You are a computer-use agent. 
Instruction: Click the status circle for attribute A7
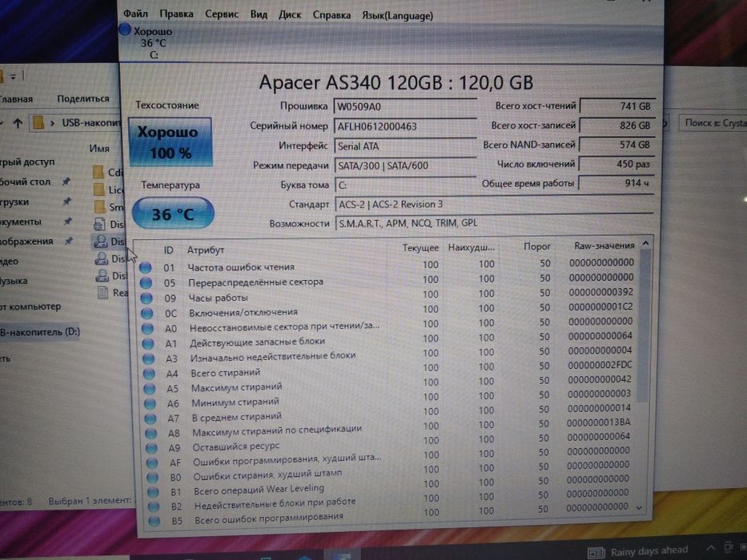click(151, 418)
